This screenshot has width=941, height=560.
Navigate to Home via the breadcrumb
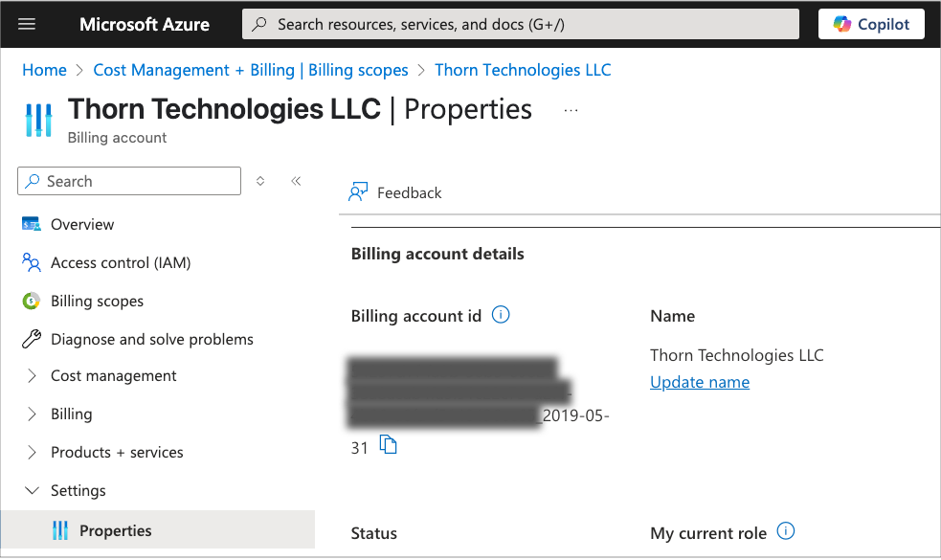(x=44, y=70)
